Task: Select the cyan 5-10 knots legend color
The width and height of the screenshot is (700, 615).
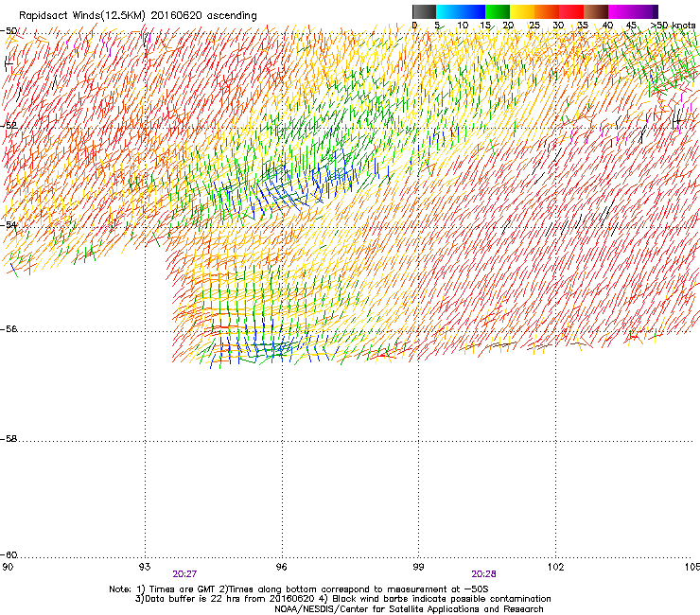Action: [x=448, y=11]
